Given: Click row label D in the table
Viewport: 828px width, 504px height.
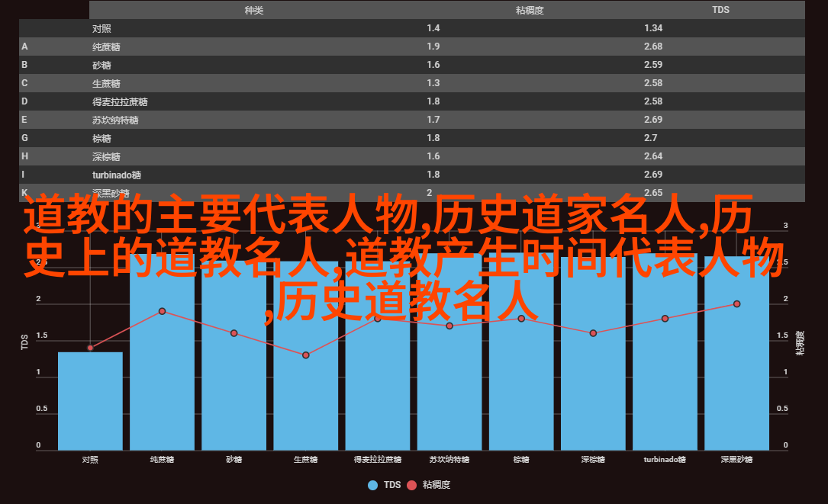Looking at the screenshot, I should pos(25,101).
